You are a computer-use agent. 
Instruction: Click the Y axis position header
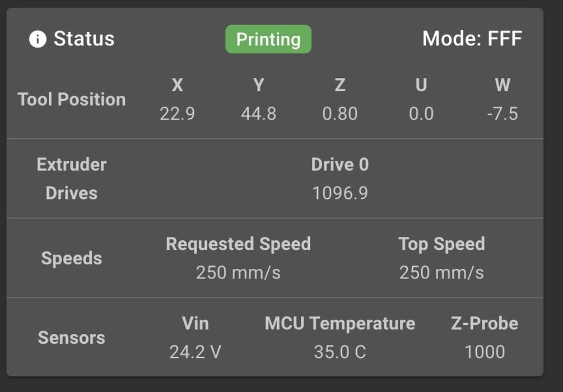258,85
